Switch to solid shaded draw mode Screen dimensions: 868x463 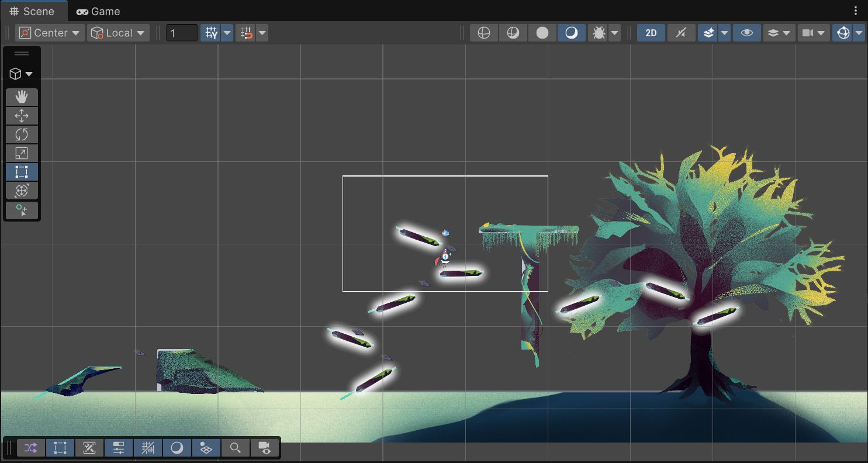tap(542, 33)
